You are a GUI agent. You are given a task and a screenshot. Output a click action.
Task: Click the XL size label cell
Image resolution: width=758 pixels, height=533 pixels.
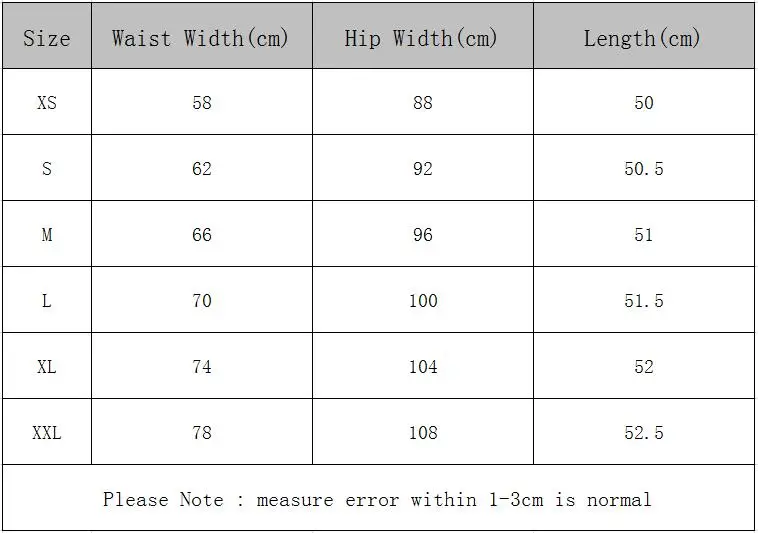point(47,367)
